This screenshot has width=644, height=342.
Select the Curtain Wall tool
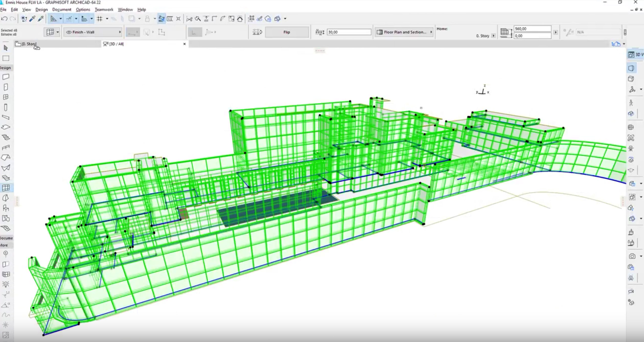6,188
